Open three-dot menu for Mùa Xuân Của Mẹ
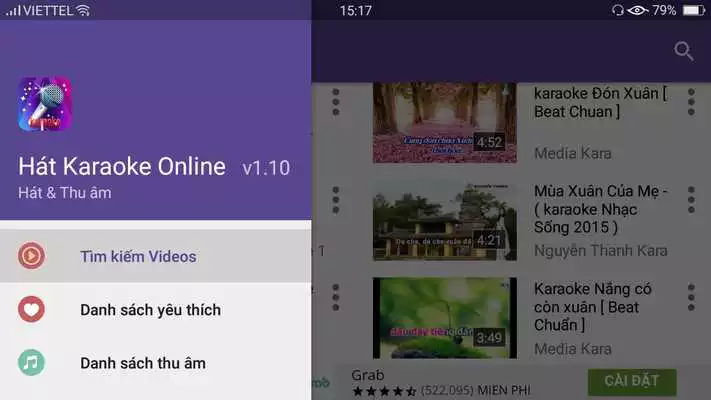Viewport: 711px width, 400px height. pyautogui.click(x=691, y=200)
